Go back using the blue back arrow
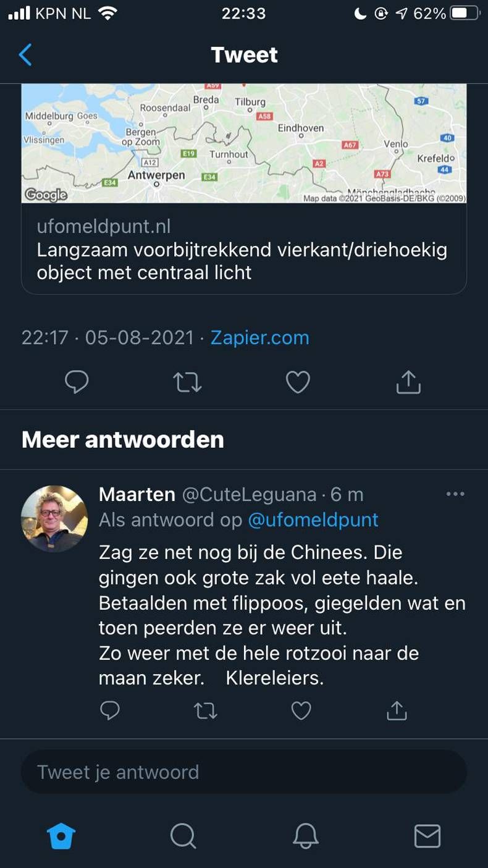The image size is (488, 868). [x=24, y=54]
